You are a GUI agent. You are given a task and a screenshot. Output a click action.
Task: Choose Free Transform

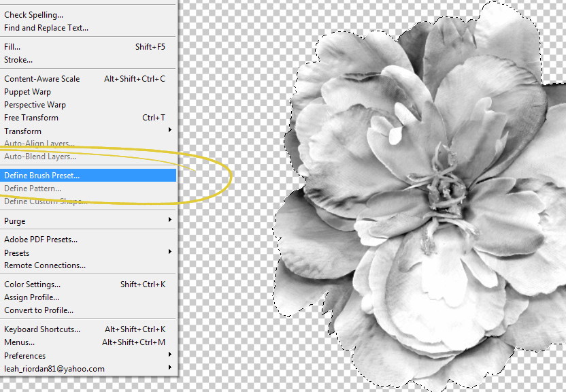tap(88, 118)
